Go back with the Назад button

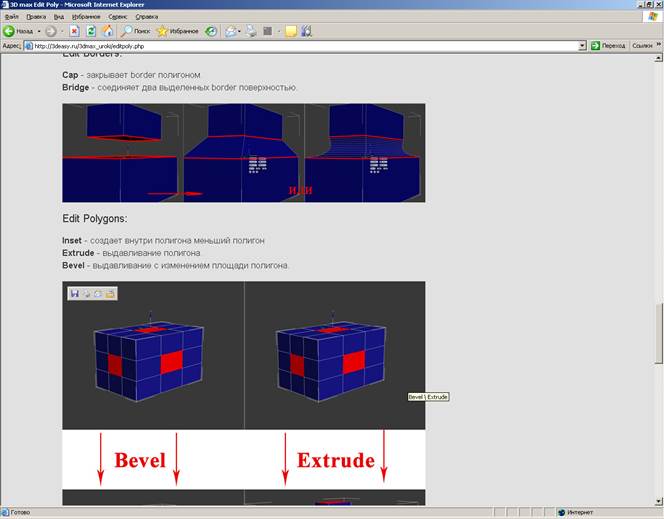point(18,31)
